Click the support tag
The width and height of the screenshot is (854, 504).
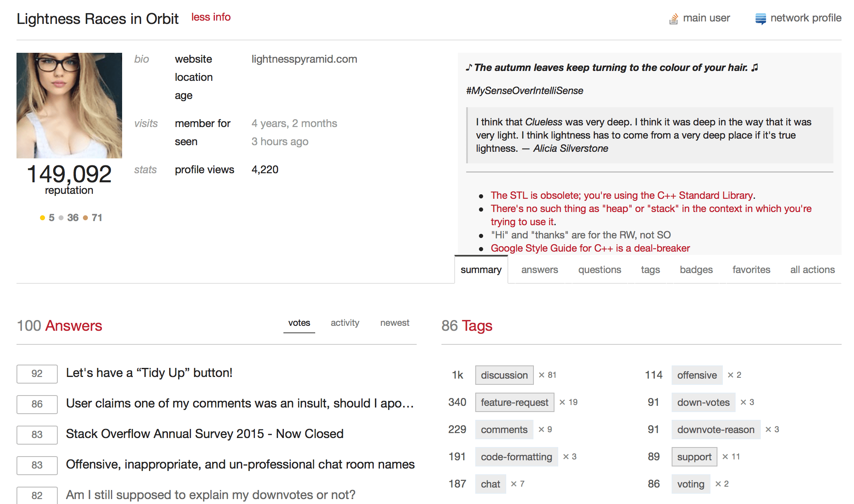[x=694, y=457]
